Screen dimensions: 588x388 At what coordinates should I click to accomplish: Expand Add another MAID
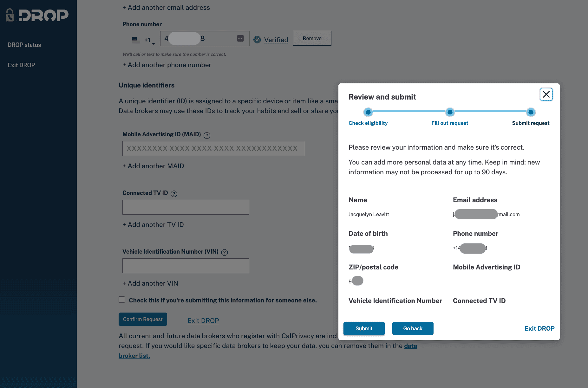click(153, 166)
